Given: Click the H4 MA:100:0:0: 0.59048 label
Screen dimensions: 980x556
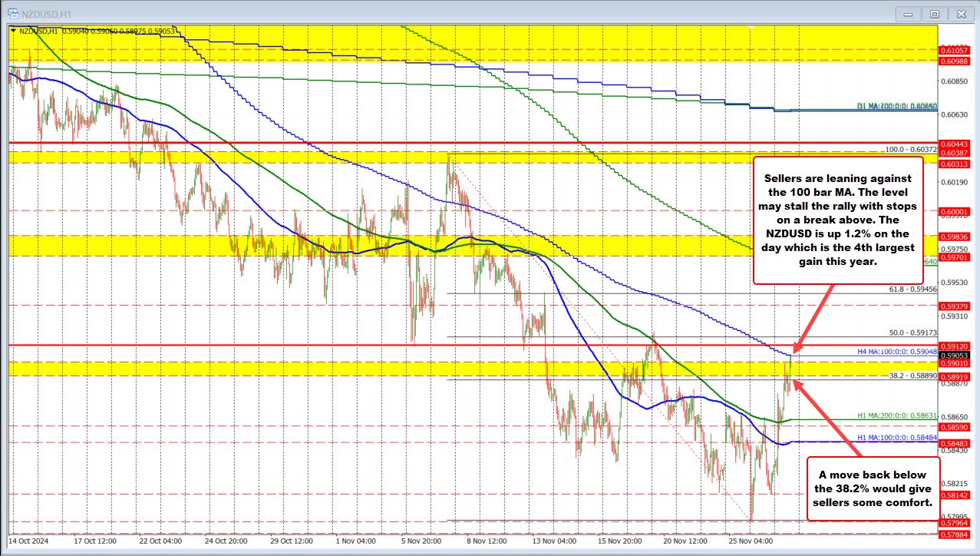Looking at the screenshot, I should pyautogui.click(x=896, y=351).
